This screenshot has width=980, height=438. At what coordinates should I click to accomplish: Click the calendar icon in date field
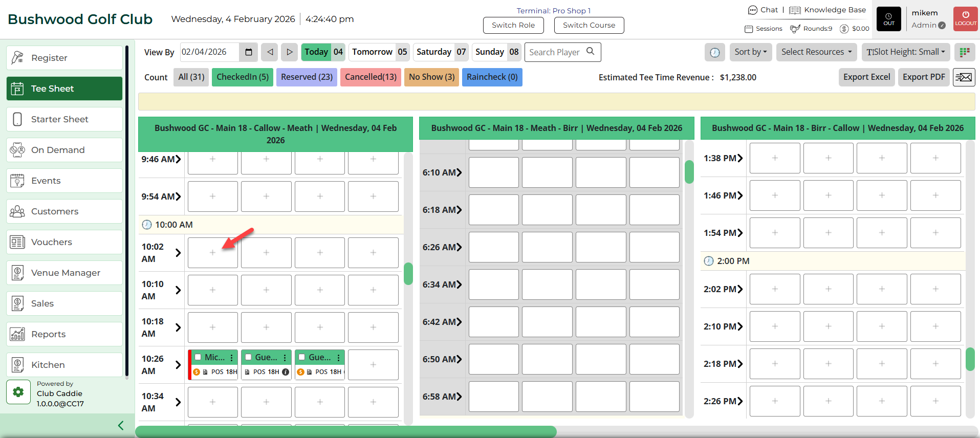point(249,52)
